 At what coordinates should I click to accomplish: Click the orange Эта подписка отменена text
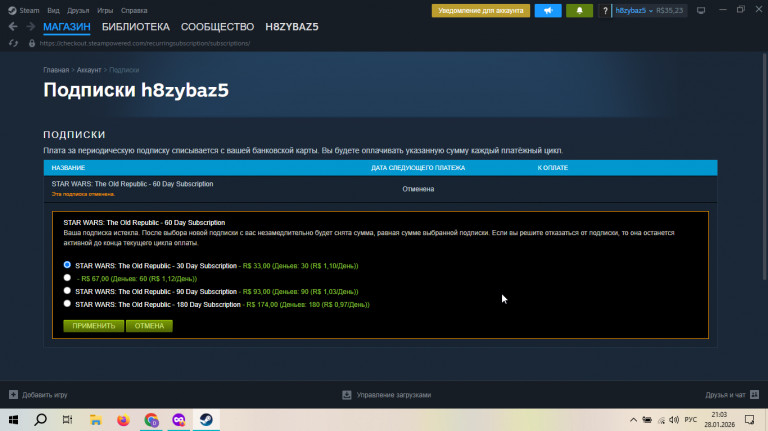[83, 194]
